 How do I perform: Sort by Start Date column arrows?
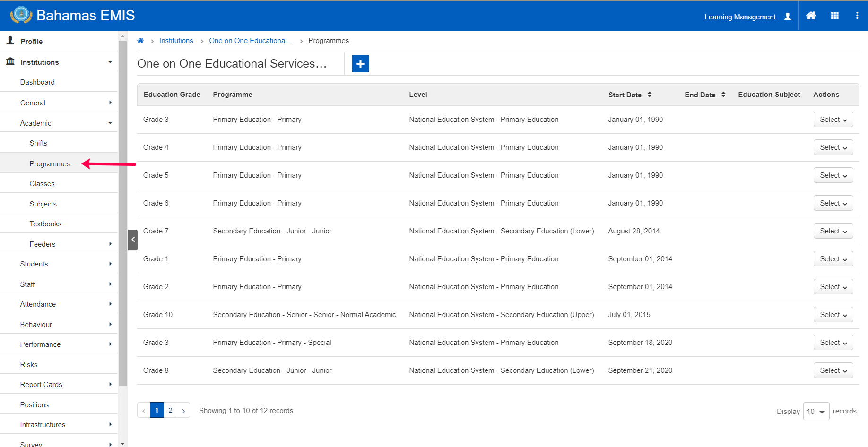coord(650,95)
